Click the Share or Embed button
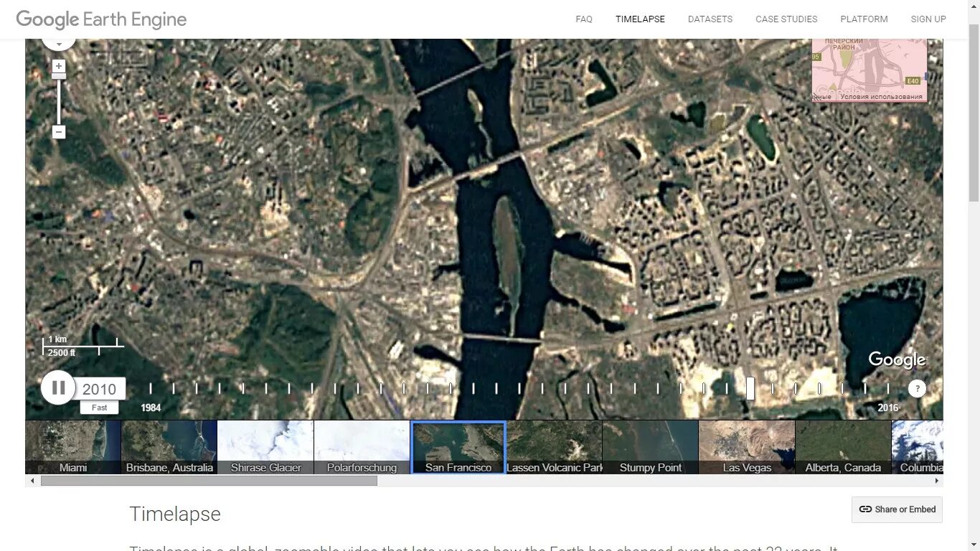 897,509
